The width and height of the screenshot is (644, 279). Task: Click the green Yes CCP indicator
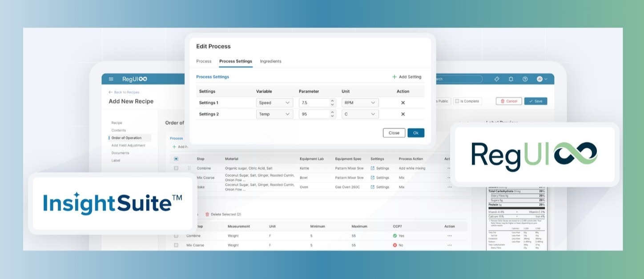398,236
